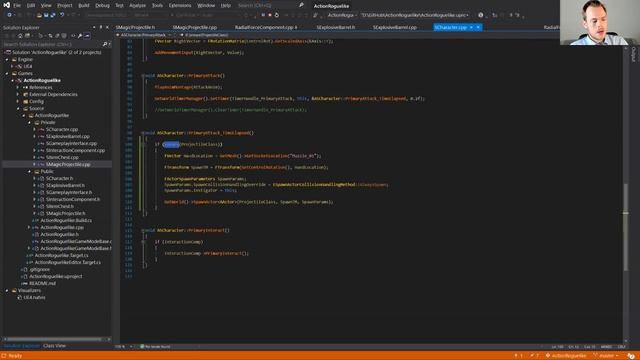The height and width of the screenshot is (360, 640).
Task: Expand the Config folder
Action: pyautogui.click(x=18, y=101)
